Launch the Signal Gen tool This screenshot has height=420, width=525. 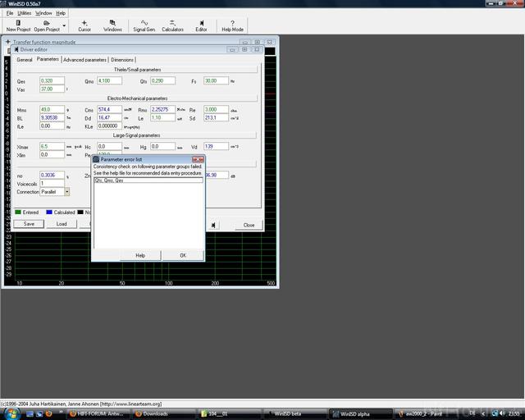(144, 25)
